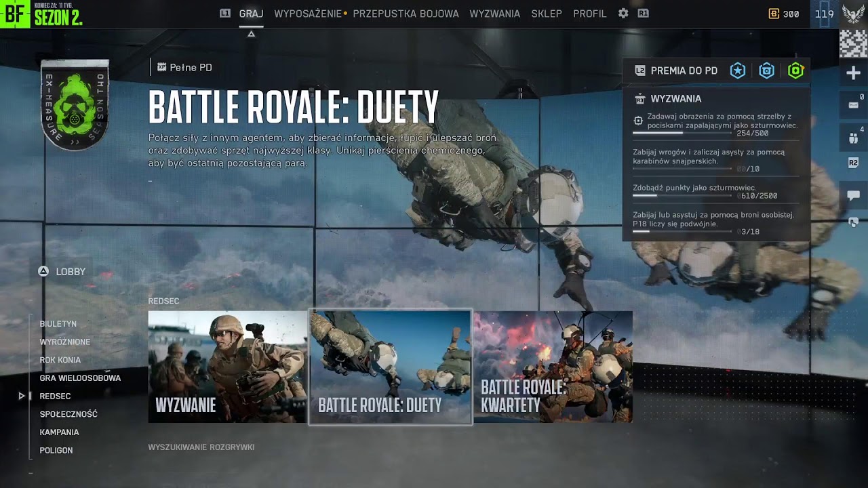Click the Redsec section heading above tiles
The width and height of the screenshot is (868, 488).
[163, 301]
